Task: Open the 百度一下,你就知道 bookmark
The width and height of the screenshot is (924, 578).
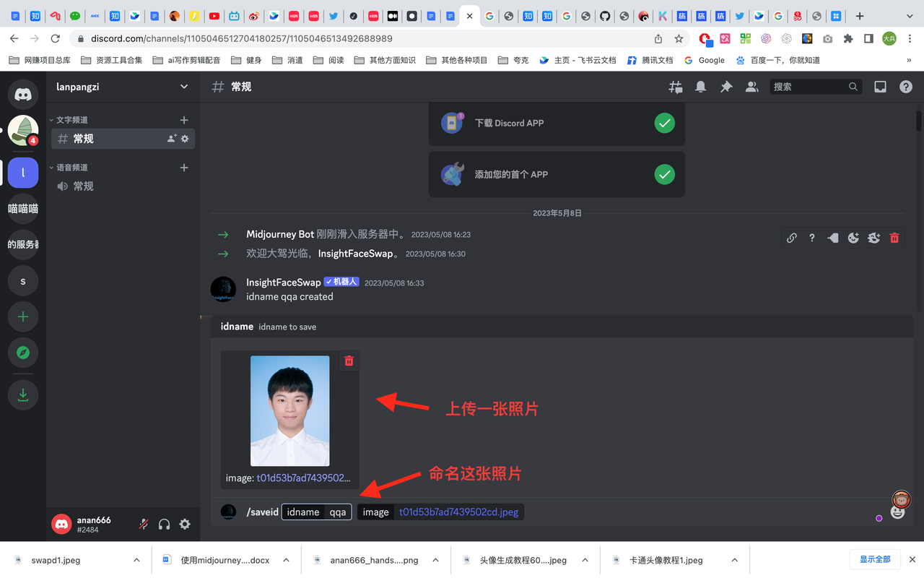Action: 777,60
